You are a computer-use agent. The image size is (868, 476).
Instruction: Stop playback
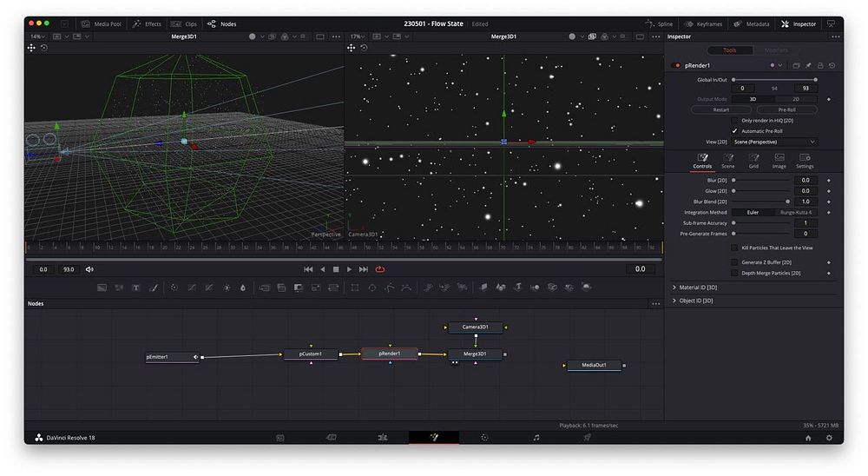point(336,269)
